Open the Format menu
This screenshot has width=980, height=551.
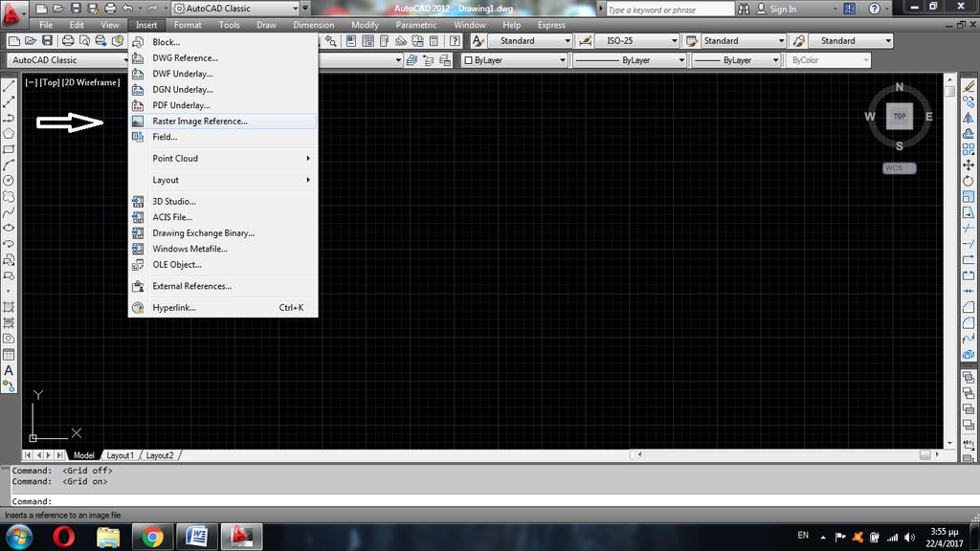tap(188, 25)
